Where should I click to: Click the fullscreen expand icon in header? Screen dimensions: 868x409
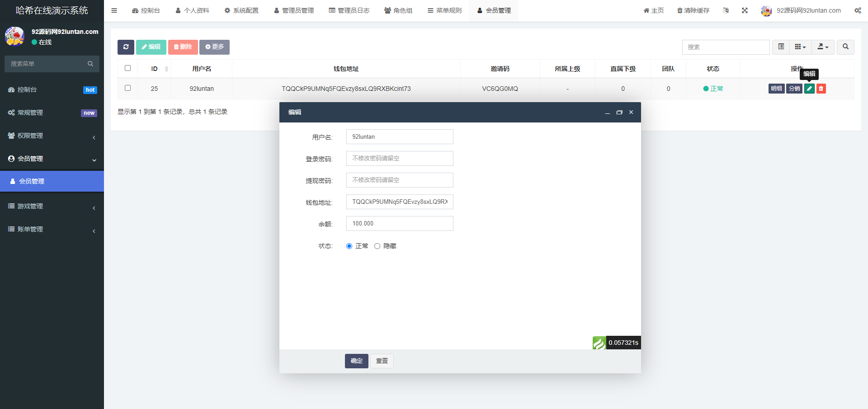(x=745, y=10)
